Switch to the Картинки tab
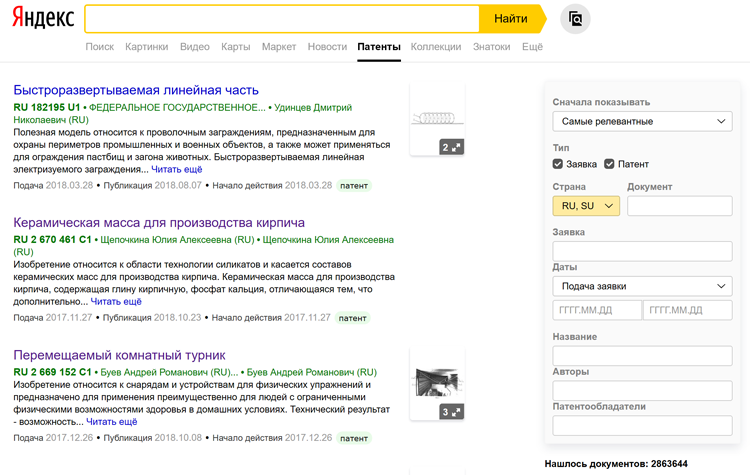750x475 pixels. pos(146,47)
